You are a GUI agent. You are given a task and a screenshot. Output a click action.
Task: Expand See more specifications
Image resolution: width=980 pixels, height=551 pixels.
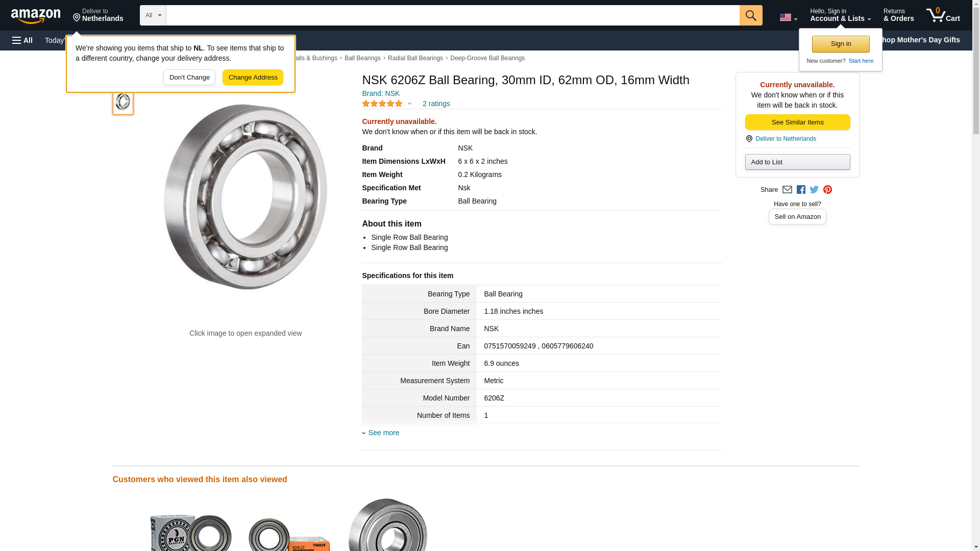(383, 433)
